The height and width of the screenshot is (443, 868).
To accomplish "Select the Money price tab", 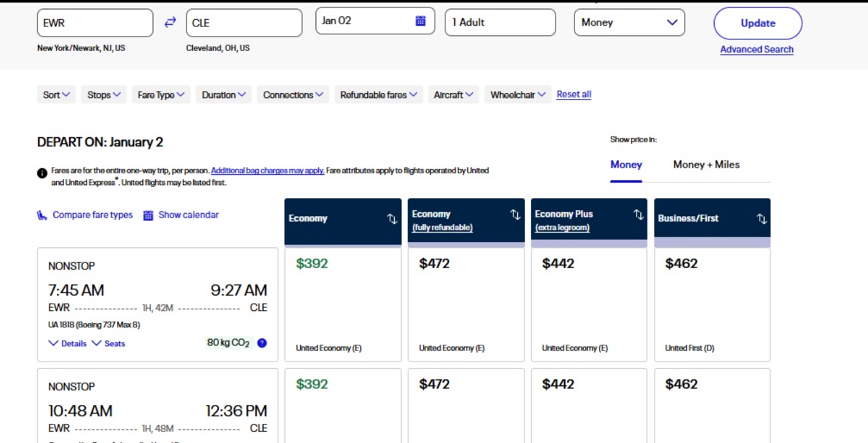I will tap(626, 165).
